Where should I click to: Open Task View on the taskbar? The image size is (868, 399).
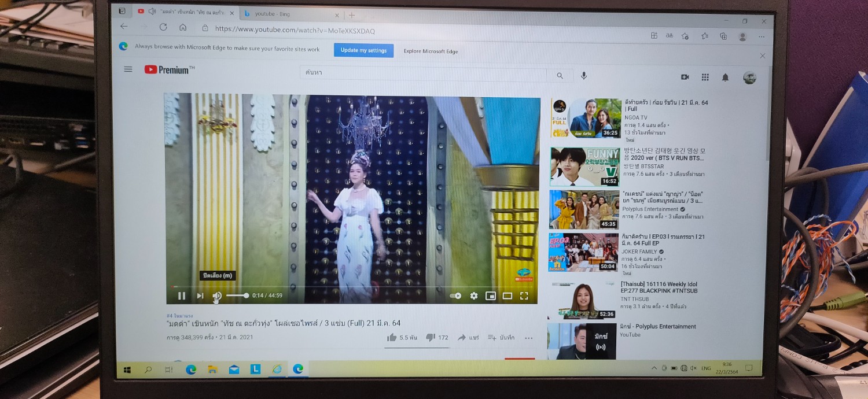[x=169, y=370]
